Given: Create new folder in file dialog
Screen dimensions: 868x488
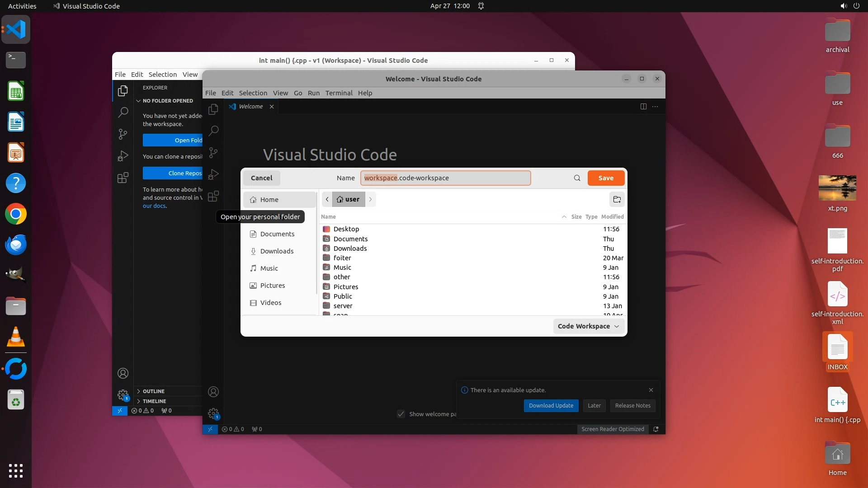Looking at the screenshot, I should [x=617, y=199].
